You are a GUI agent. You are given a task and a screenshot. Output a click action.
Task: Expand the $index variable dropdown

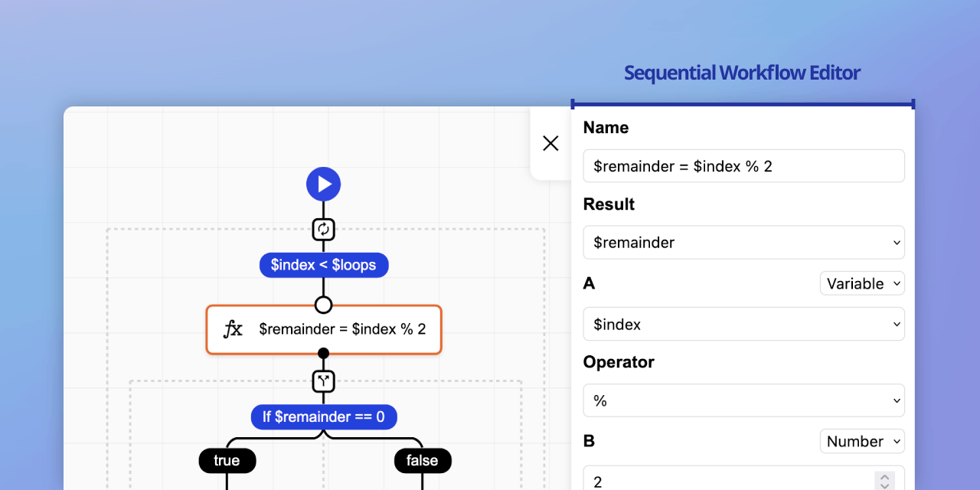click(743, 325)
